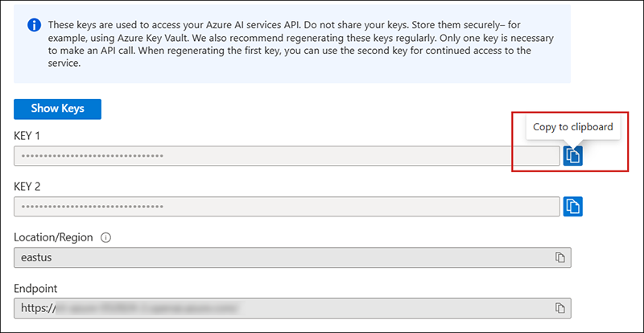
Task: Click the 'Copy to clipboard' tooltip
Action: pos(573,126)
